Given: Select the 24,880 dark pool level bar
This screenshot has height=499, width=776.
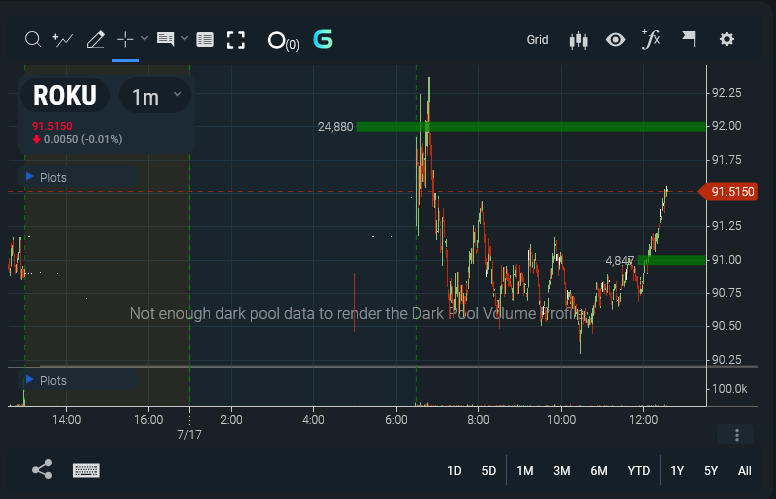Looking at the screenshot, I should (531, 127).
